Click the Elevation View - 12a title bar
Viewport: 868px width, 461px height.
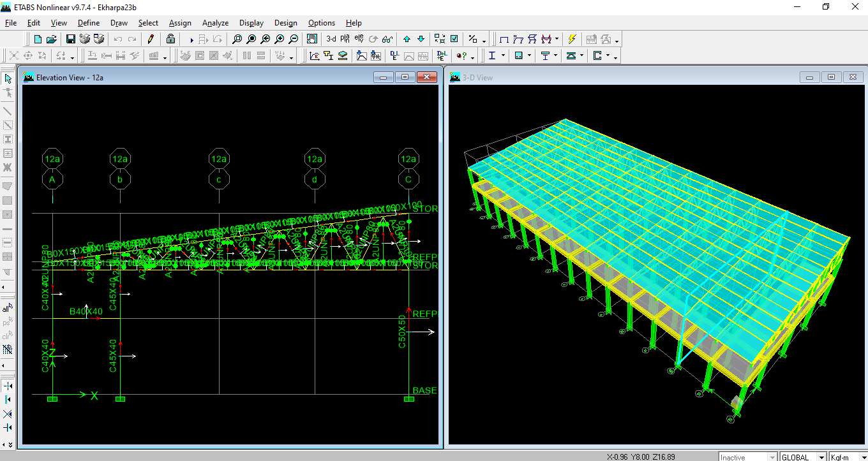click(x=191, y=77)
